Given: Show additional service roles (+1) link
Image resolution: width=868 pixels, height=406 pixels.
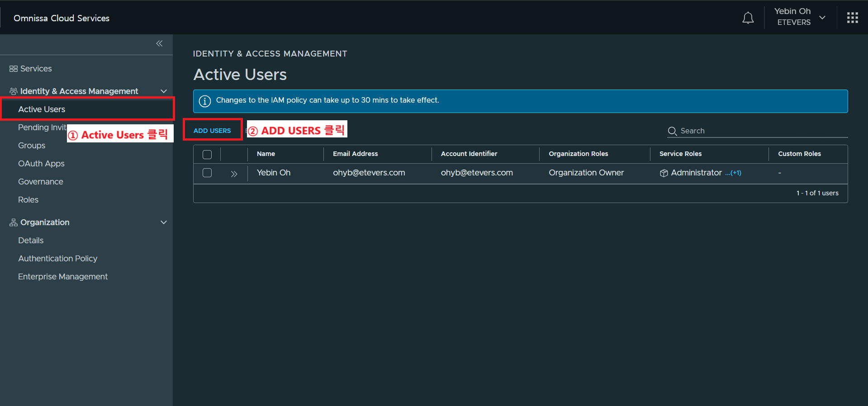Looking at the screenshot, I should (x=733, y=173).
